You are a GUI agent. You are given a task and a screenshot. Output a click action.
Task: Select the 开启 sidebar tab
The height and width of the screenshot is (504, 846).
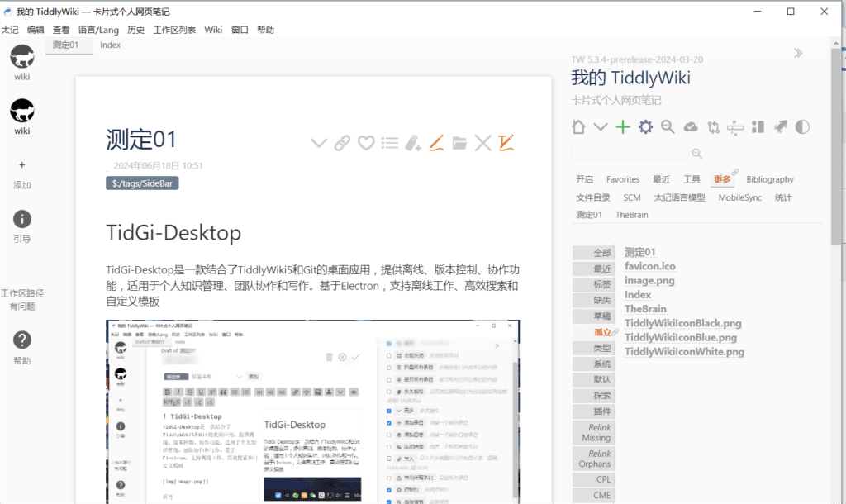pos(584,179)
